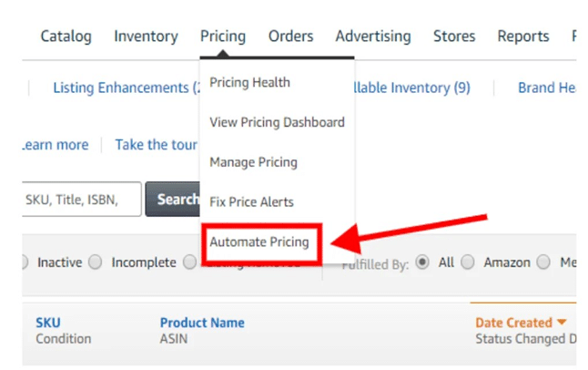
Task: Open the Inventory menu
Action: click(x=146, y=36)
